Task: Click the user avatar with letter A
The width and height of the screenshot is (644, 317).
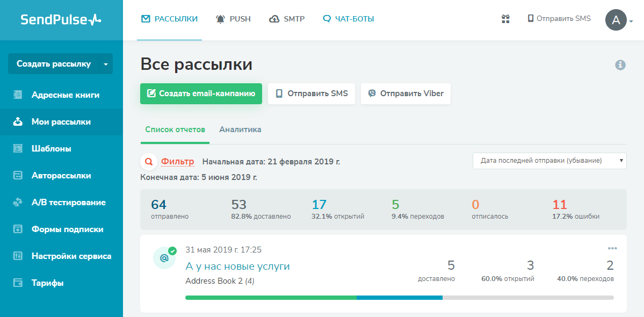Action: click(x=616, y=20)
